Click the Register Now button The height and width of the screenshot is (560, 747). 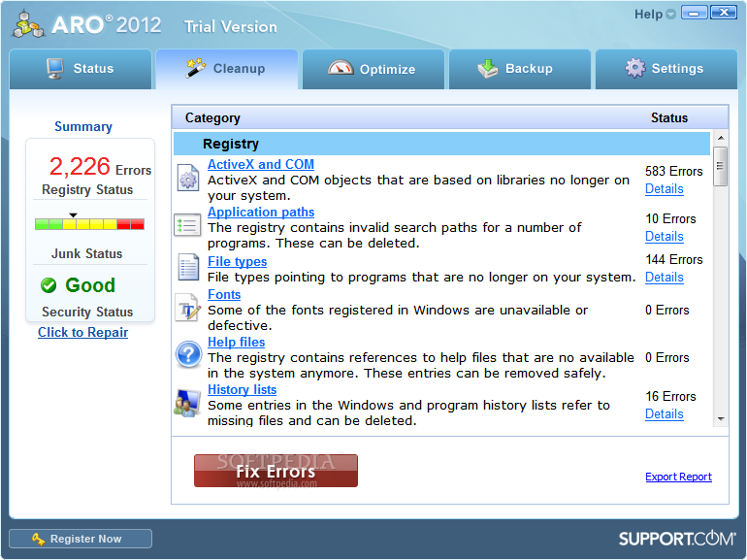(x=81, y=539)
